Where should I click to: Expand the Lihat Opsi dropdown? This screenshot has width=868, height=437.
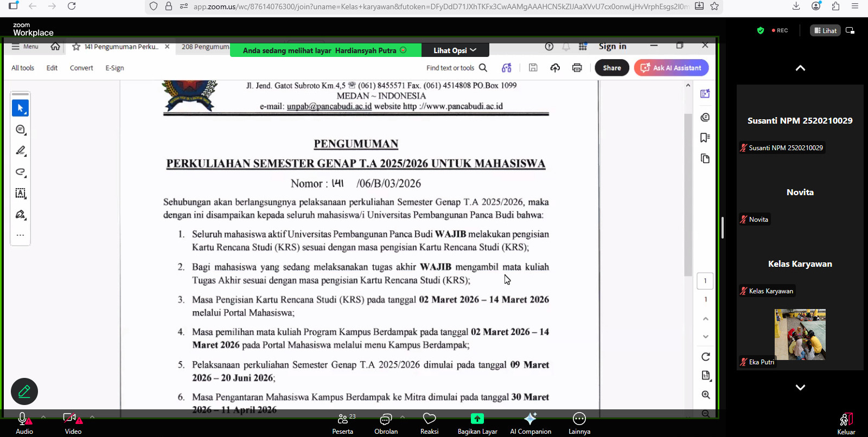[455, 50]
